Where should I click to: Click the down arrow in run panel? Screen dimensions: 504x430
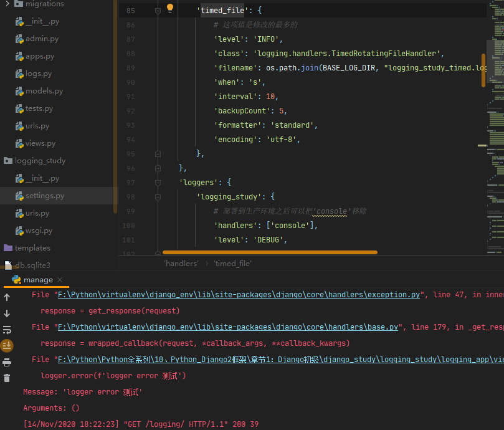pyautogui.click(x=7, y=313)
